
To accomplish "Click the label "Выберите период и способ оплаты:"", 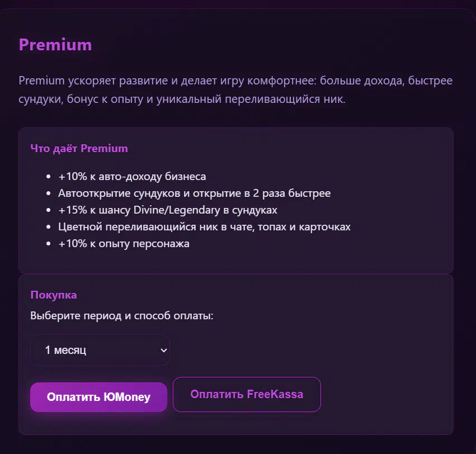I will (122, 315).
